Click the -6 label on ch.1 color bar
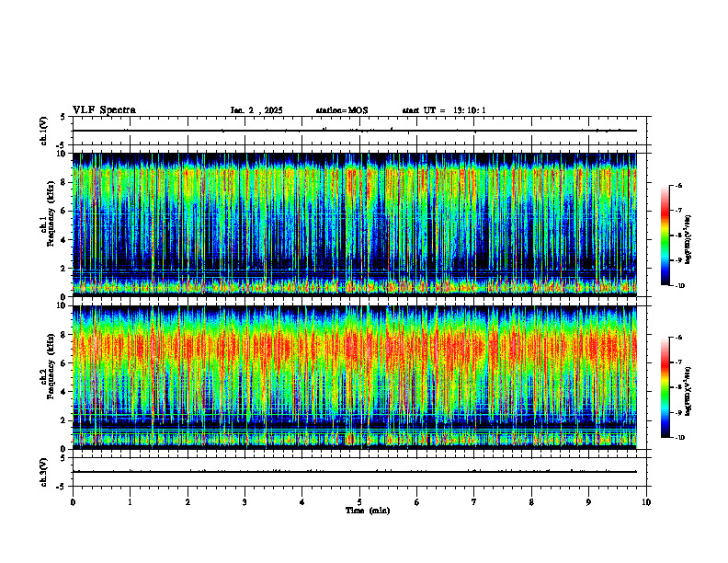Viewport: 728px width, 563px height. pos(678,185)
